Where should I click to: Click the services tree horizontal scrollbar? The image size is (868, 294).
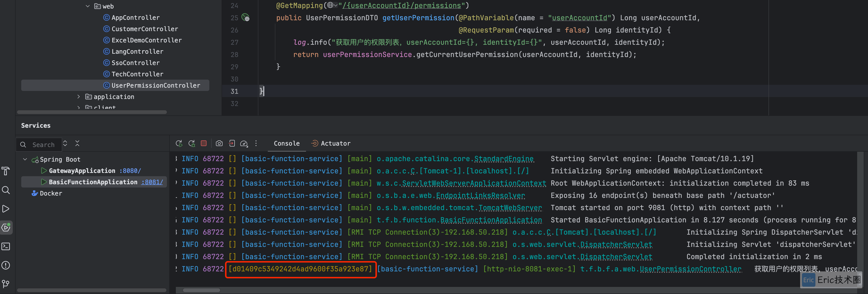[92, 290]
